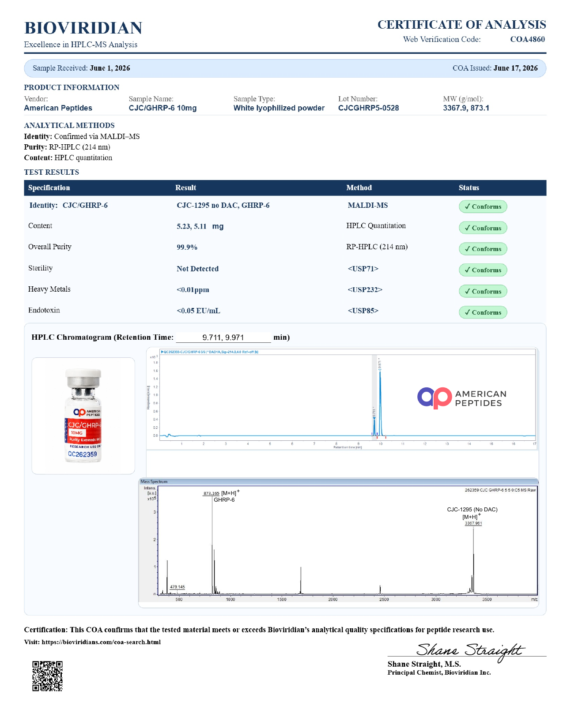Click the verification code COA4860
This screenshot has height=728, width=563.
point(528,39)
